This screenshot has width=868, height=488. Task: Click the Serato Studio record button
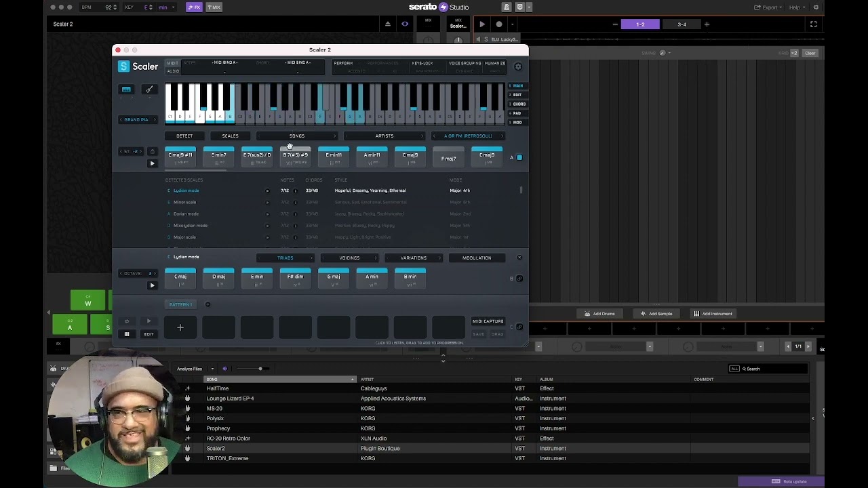499,24
